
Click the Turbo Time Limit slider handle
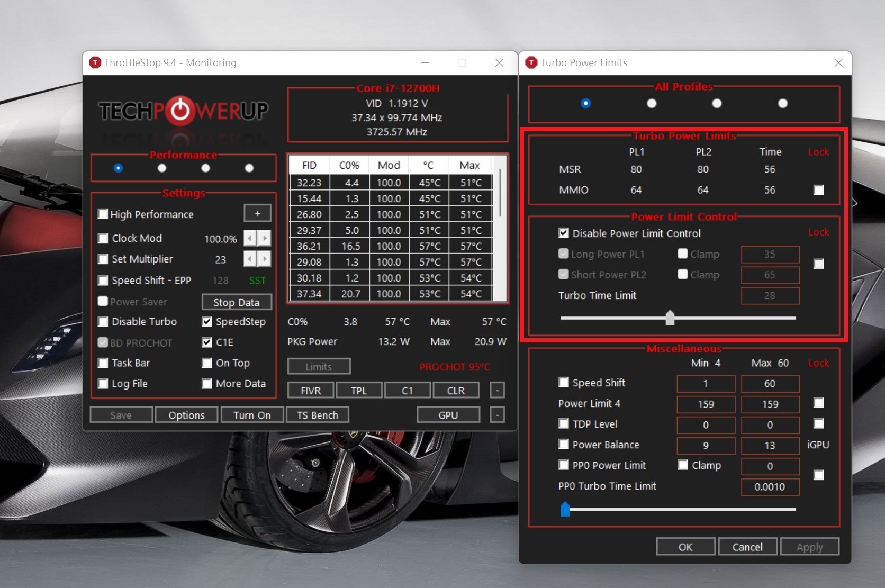click(670, 318)
